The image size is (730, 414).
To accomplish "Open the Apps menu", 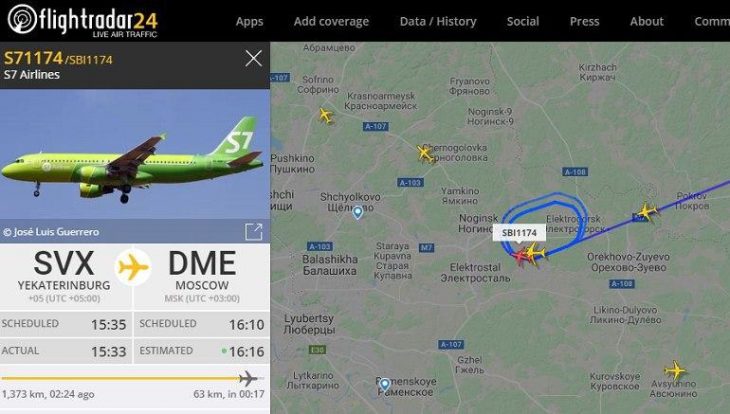I will point(249,21).
